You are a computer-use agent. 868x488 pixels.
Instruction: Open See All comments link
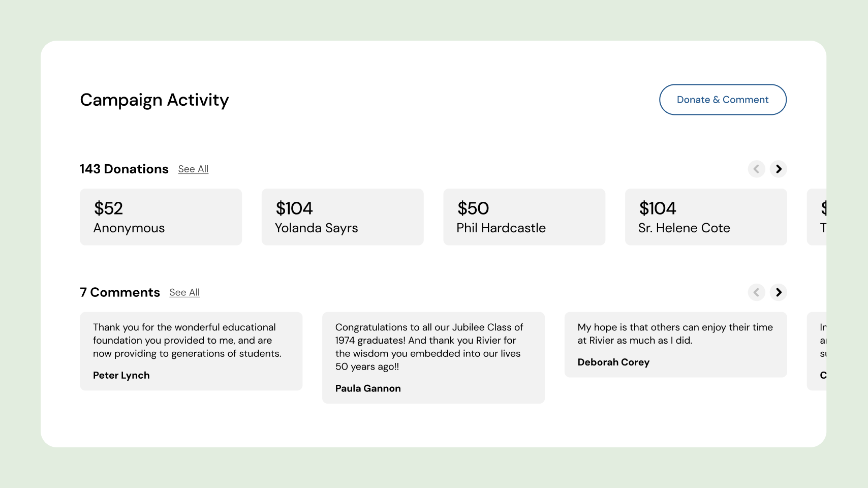tap(184, 293)
